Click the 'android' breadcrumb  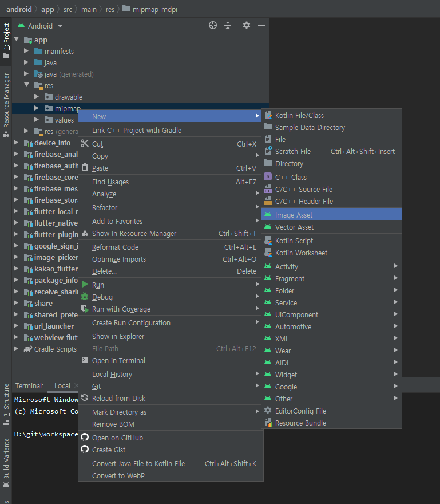tap(19, 9)
